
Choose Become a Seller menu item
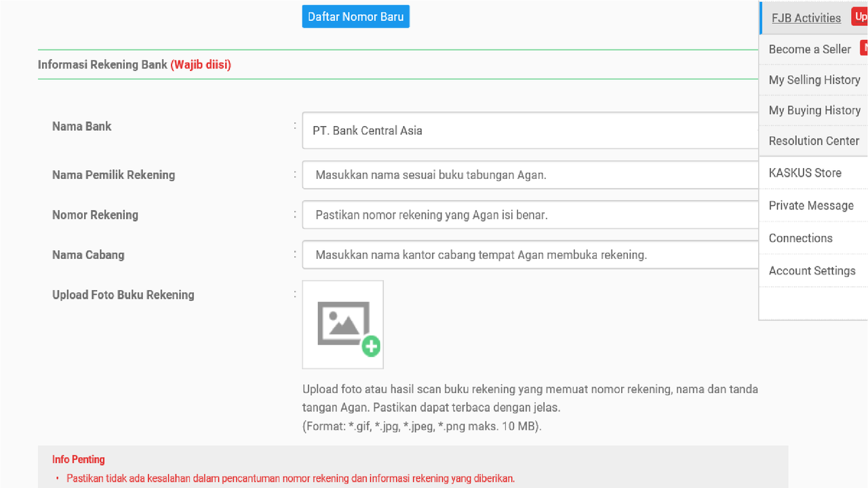(810, 49)
